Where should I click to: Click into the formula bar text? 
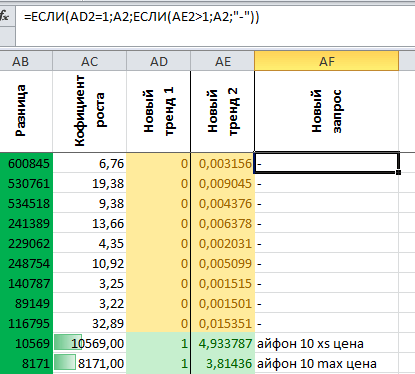coord(141,17)
